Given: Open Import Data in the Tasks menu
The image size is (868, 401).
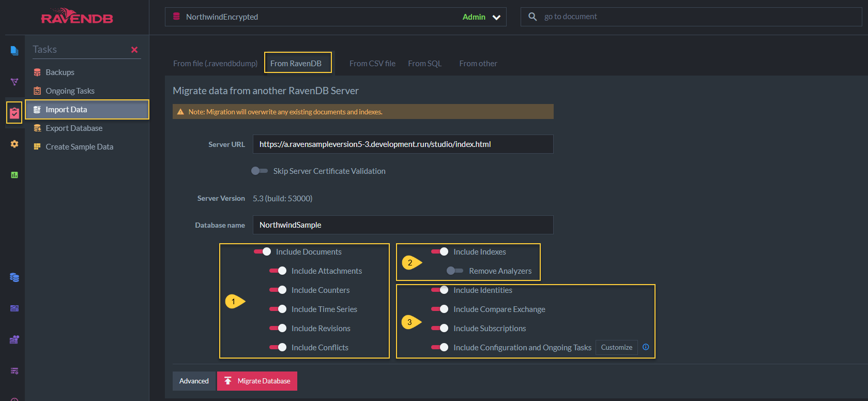Looking at the screenshot, I should pos(87,110).
